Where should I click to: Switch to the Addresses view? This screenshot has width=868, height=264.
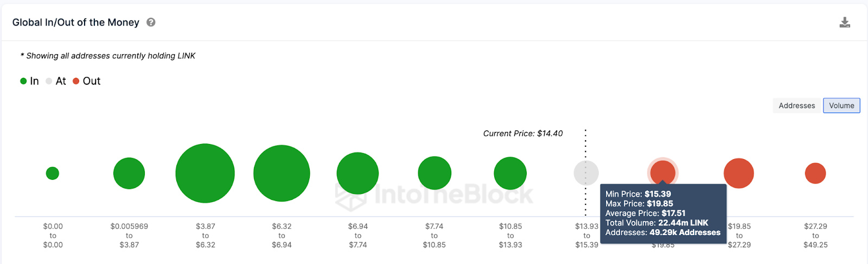796,105
